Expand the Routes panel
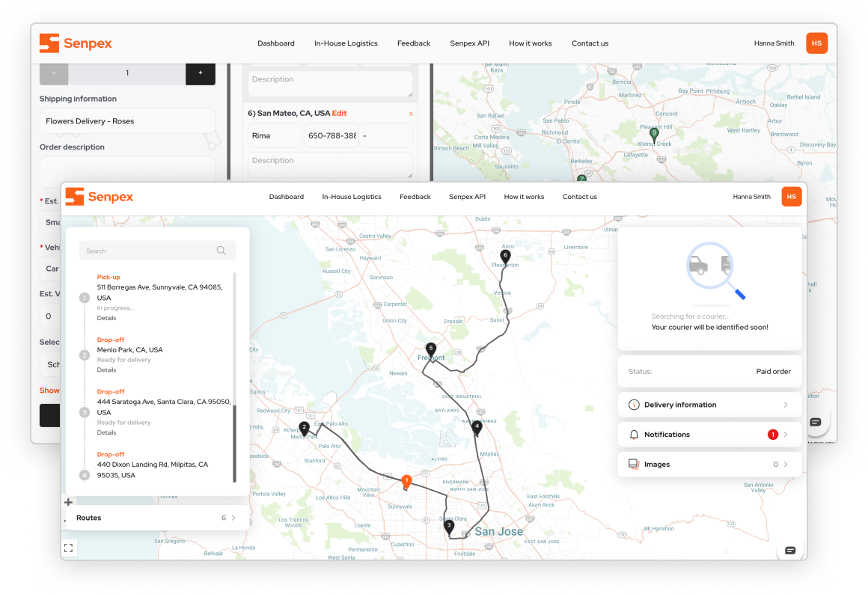The image size is (868, 594). click(156, 518)
